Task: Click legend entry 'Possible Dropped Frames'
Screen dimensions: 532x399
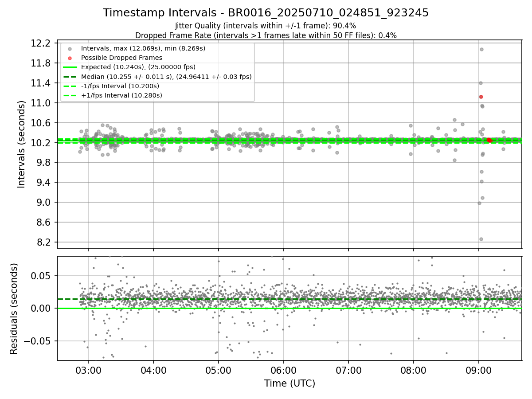Action: [121, 58]
